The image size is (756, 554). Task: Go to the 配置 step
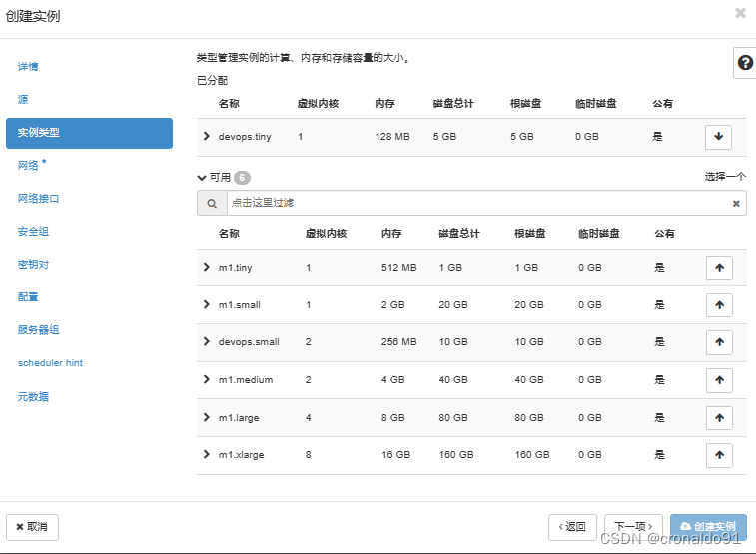pos(28,297)
